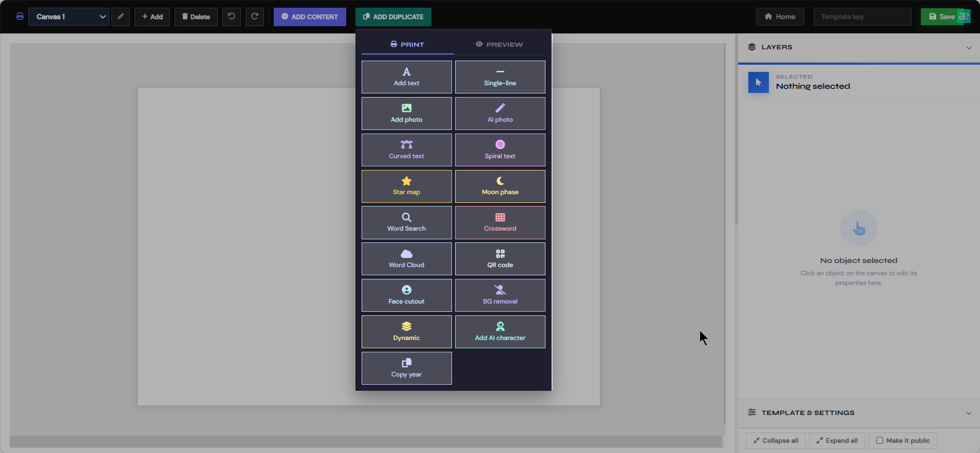Click the account logo beside Save
980x453 pixels.
pos(964,16)
